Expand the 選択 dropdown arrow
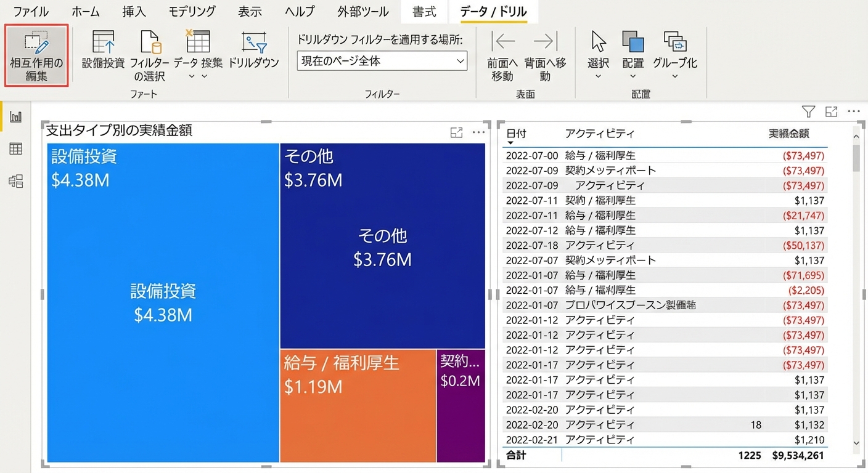Image resolution: width=868 pixels, height=473 pixels. [x=598, y=77]
